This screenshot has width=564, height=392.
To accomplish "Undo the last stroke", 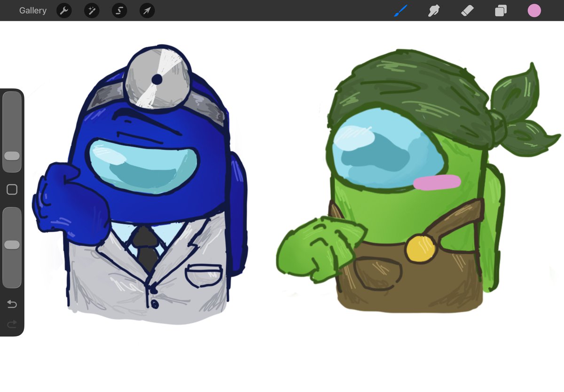I will pos(12,305).
